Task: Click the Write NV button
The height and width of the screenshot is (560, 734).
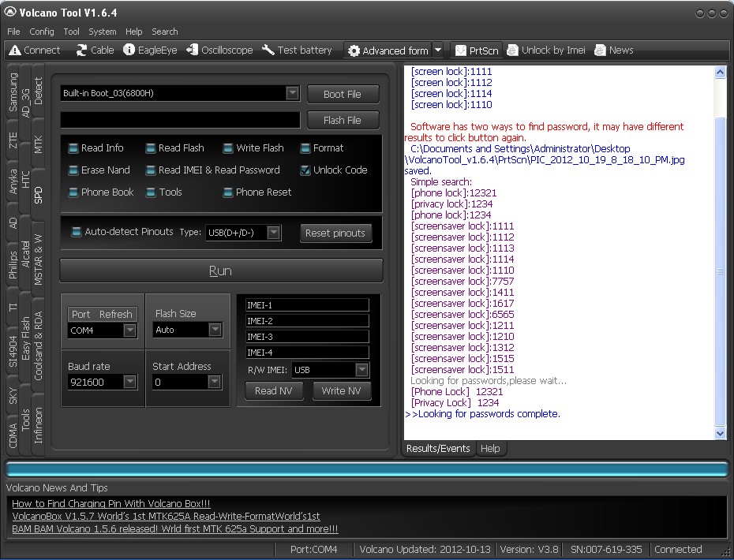Action: tap(341, 390)
